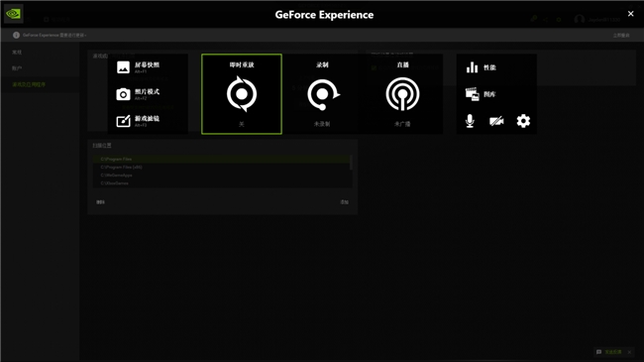This screenshot has width=644, height=362.
Task: Toggle the microphone icon in overlay
Action: tap(470, 121)
